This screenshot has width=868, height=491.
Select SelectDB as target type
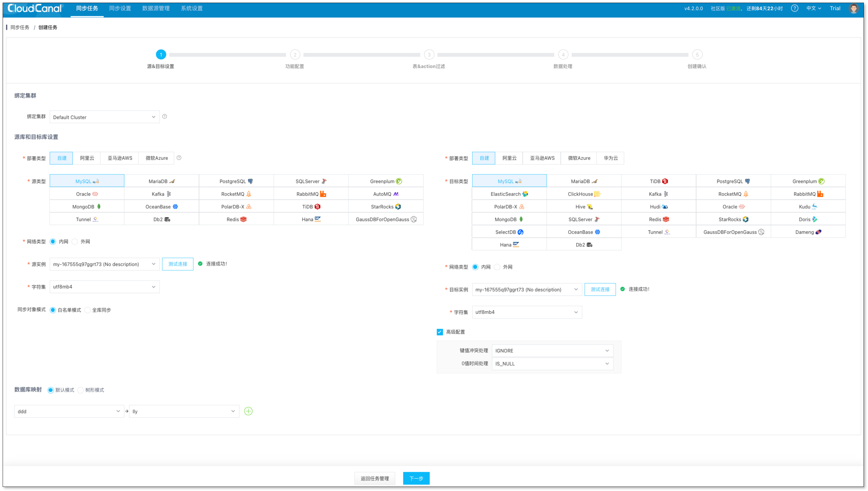click(509, 232)
